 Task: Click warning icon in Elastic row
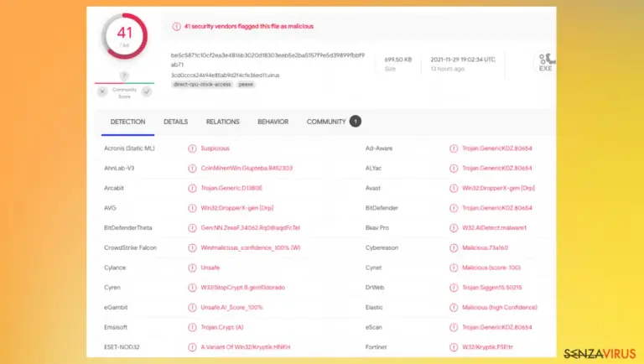(454, 307)
